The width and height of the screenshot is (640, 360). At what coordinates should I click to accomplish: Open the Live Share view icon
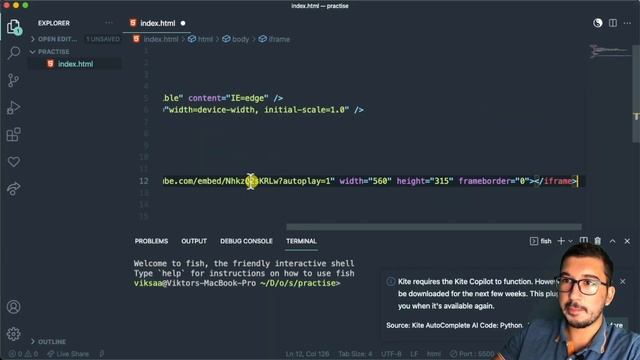coord(13,189)
